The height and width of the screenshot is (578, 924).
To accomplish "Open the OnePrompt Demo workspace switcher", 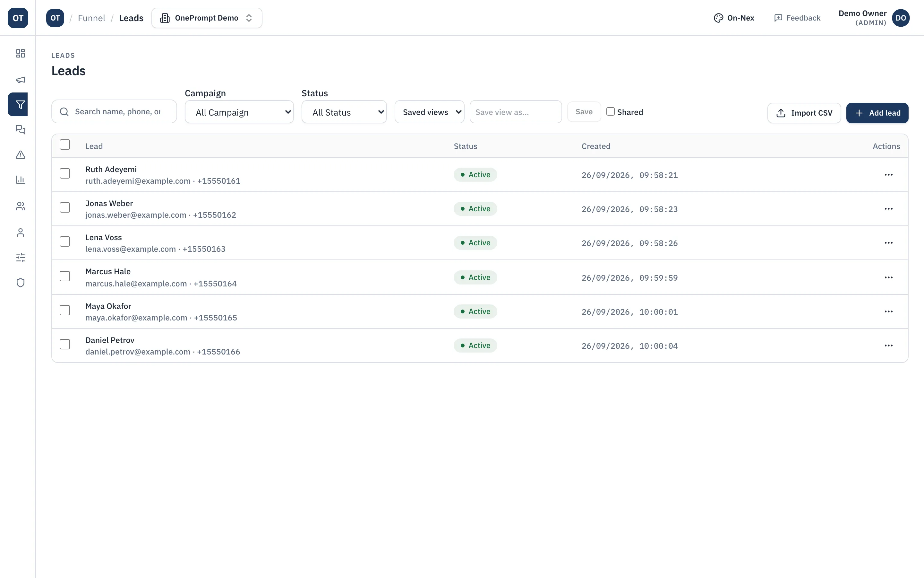I will [x=207, y=18].
